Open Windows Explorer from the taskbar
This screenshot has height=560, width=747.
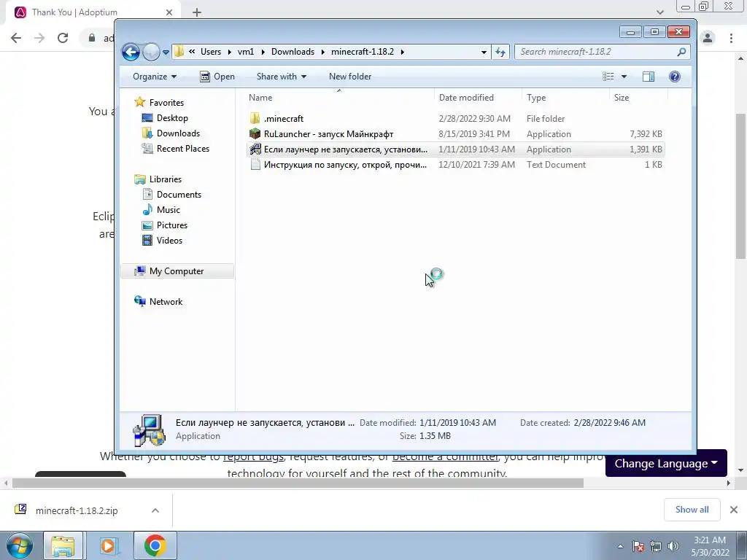(63, 545)
